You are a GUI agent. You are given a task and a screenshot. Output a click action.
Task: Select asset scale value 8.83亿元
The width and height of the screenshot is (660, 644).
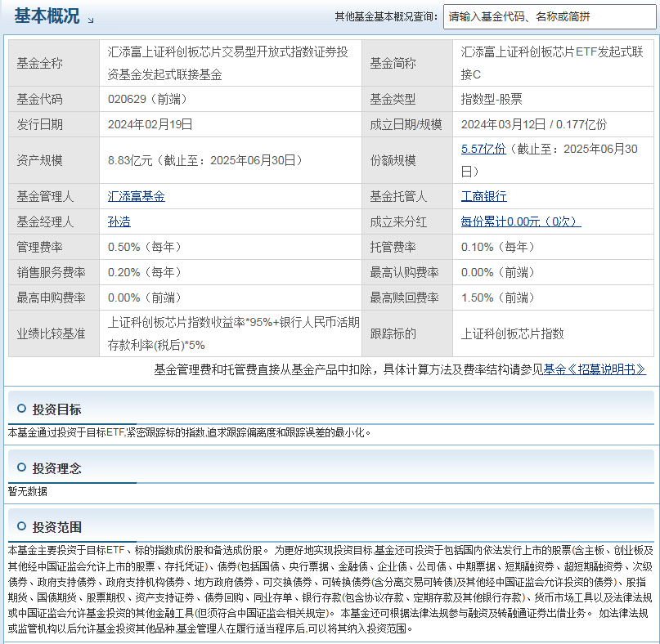point(130,161)
